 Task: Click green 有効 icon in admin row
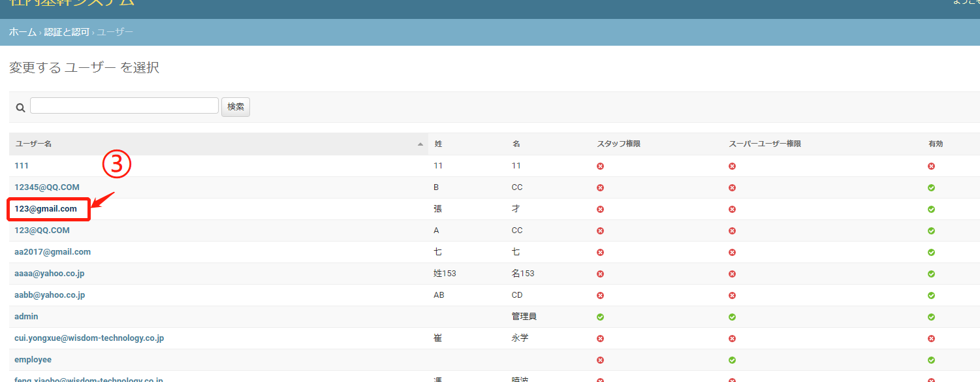(x=931, y=317)
